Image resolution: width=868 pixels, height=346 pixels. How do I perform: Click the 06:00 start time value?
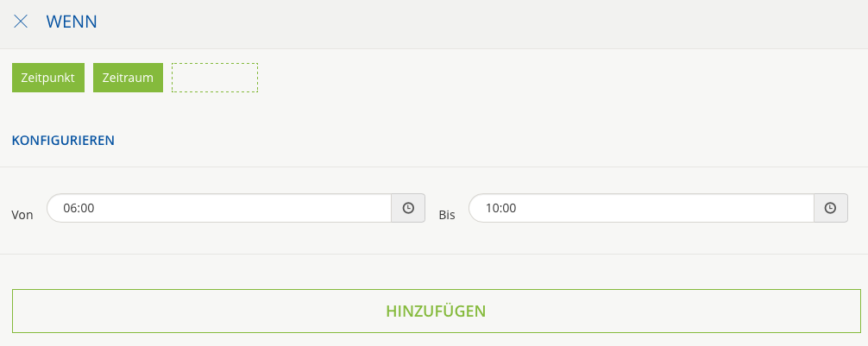tap(79, 208)
